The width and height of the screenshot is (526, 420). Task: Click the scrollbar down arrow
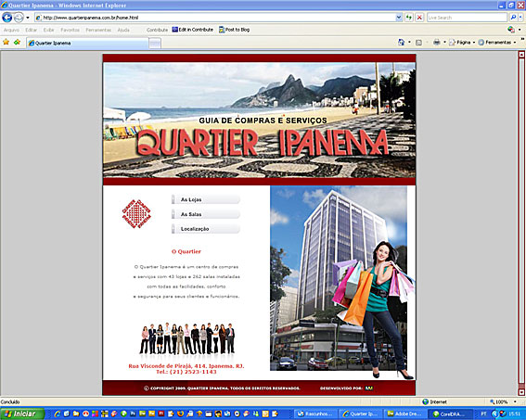(x=521, y=392)
